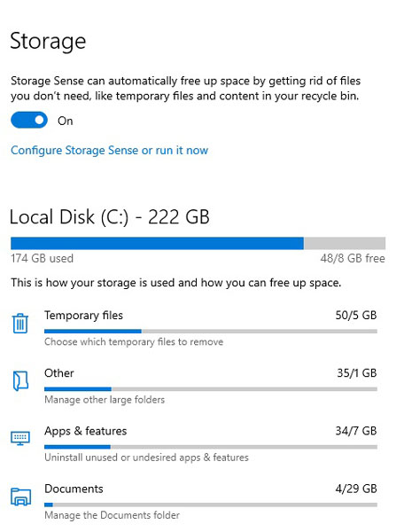The height and width of the screenshot is (532, 404).
Task: Click the Other folder icon
Action: (x=20, y=380)
